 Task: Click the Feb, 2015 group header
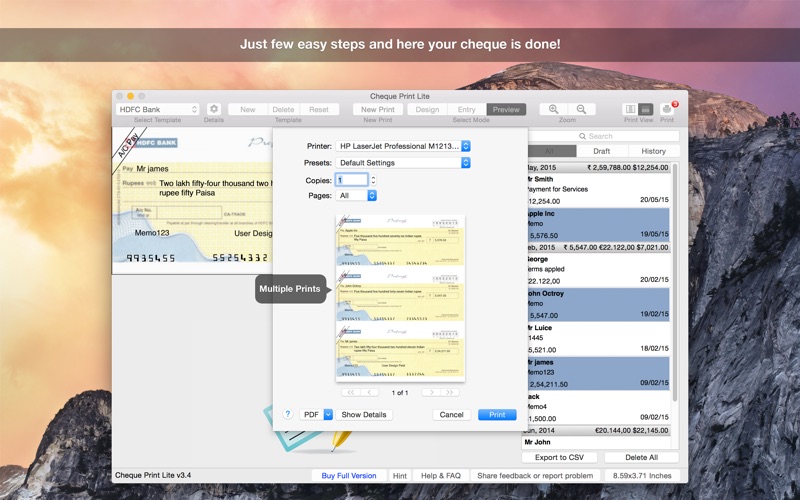click(x=596, y=247)
